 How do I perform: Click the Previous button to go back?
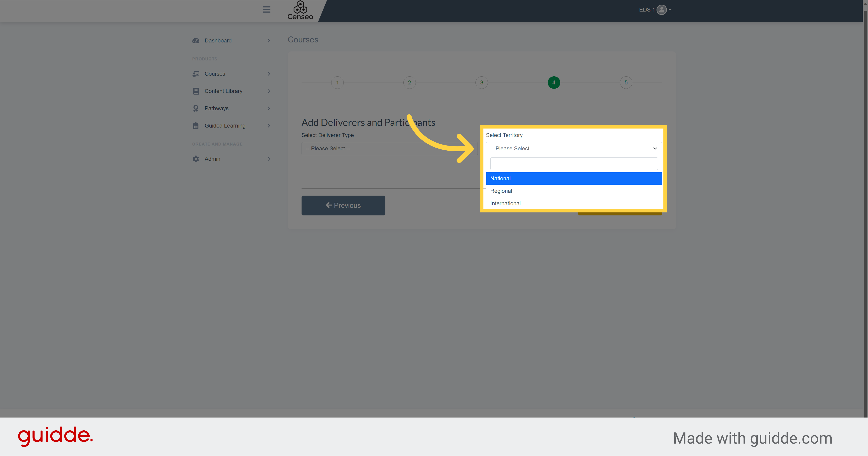coord(343,205)
